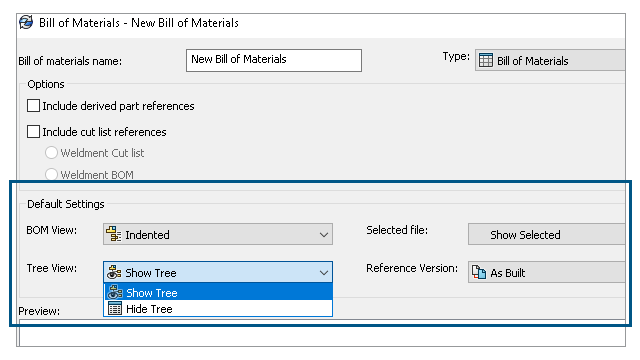Open the Type dropdown showing Bill of Materials
The width and height of the screenshot is (640, 360).
pos(550,60)
